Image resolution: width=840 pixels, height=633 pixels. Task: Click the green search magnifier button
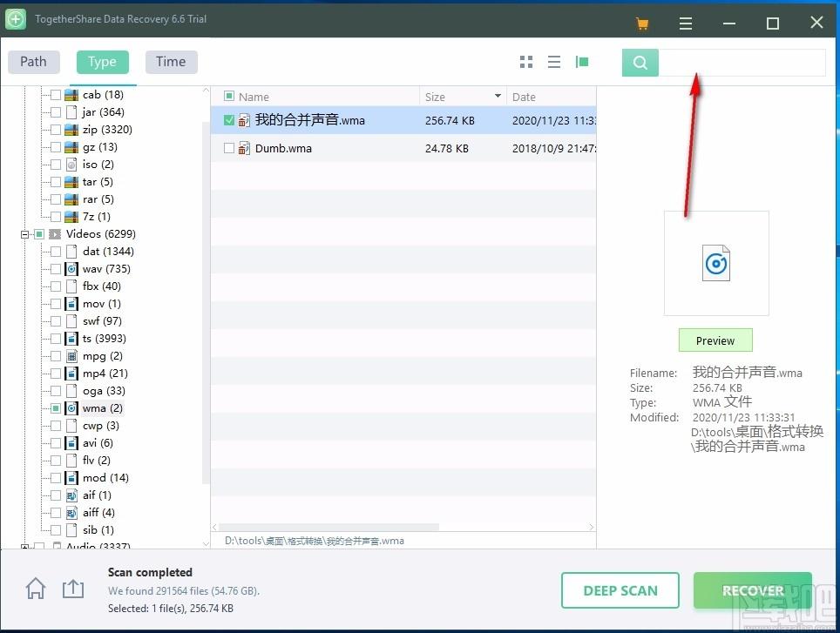point(640,63)
